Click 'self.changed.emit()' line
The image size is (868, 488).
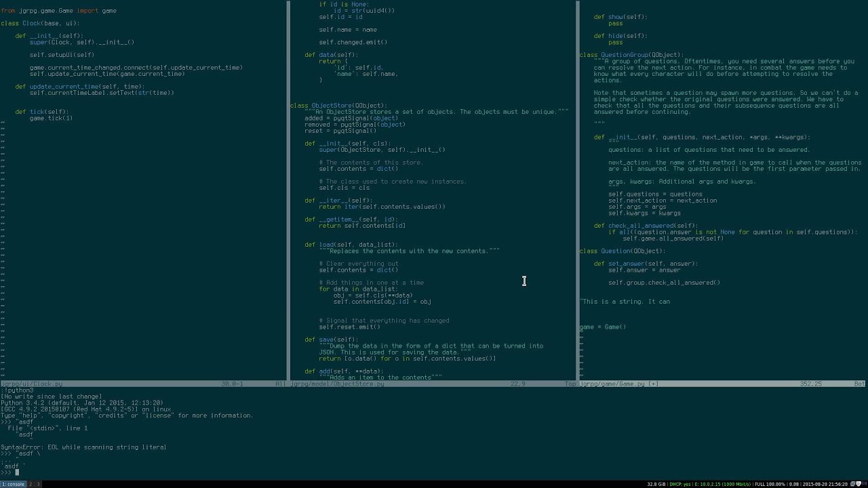pyautogui.click(x=353, y=42)
